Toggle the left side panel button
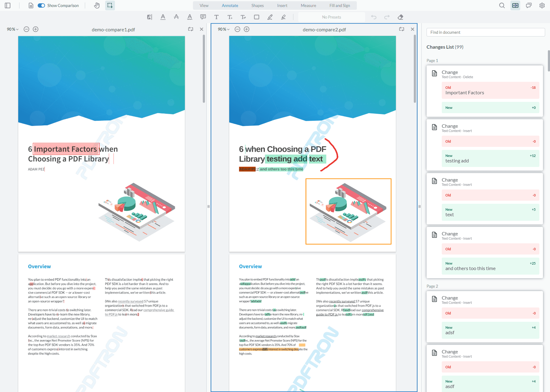This screenshot has height=392, width=550. click(x=8, y=5)
